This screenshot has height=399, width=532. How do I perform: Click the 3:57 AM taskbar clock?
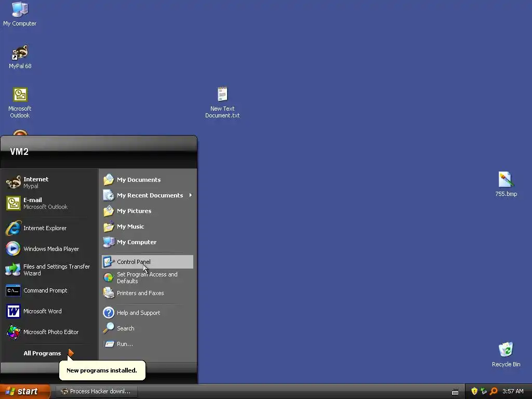(x=513, y=391)
